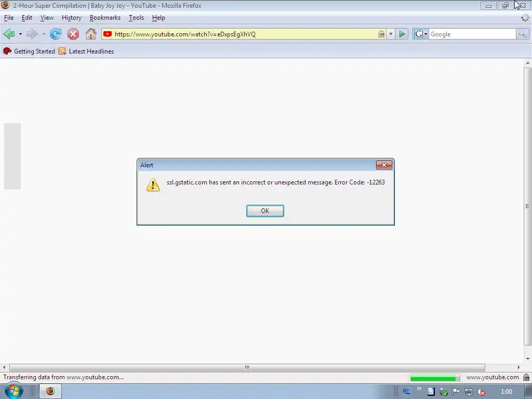Open the Tools menu
Image resolution: width=532 pixels, height=399 pixels.
pyautogui.click(x=137, y=18)
